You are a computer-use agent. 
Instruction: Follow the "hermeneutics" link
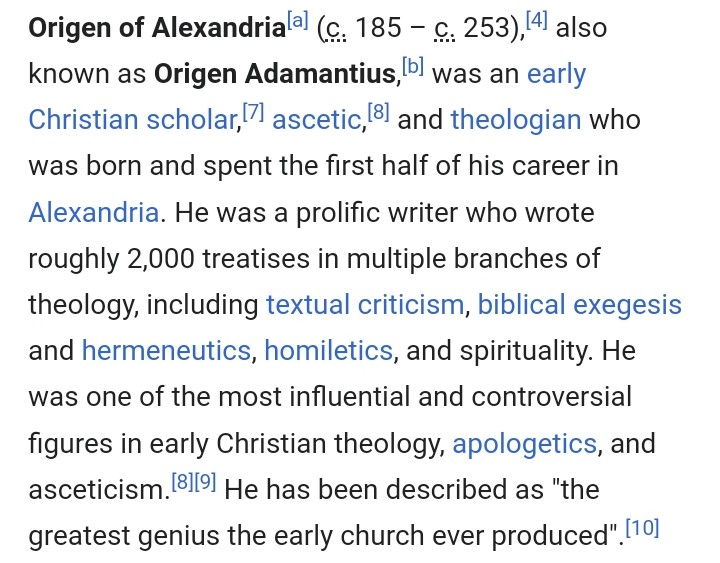point(166,351)
